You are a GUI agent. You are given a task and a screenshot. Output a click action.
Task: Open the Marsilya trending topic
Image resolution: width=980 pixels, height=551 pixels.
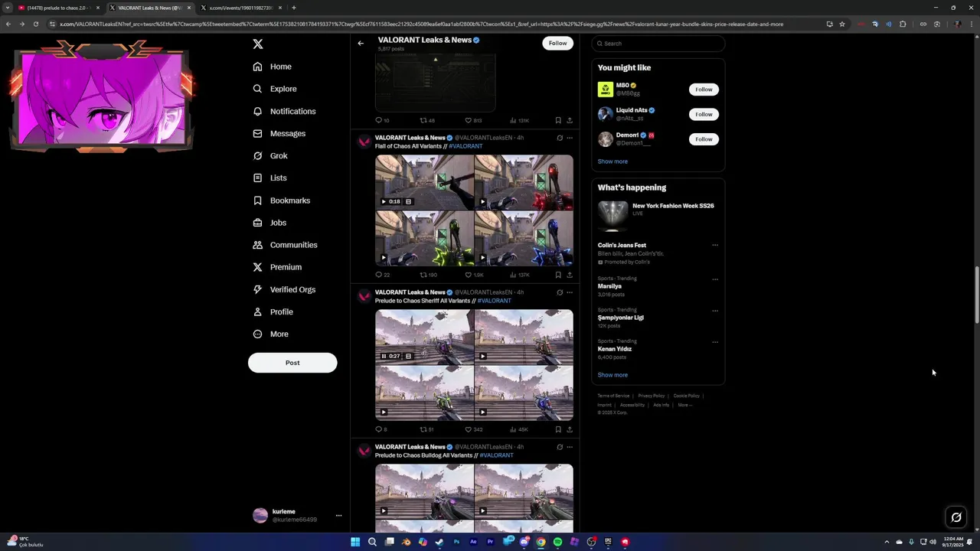609,286
